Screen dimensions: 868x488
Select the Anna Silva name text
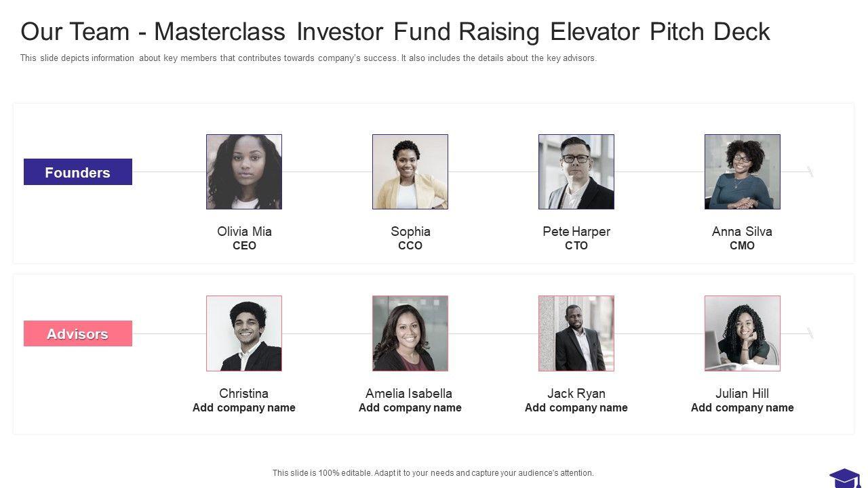[x=742, y=232]
